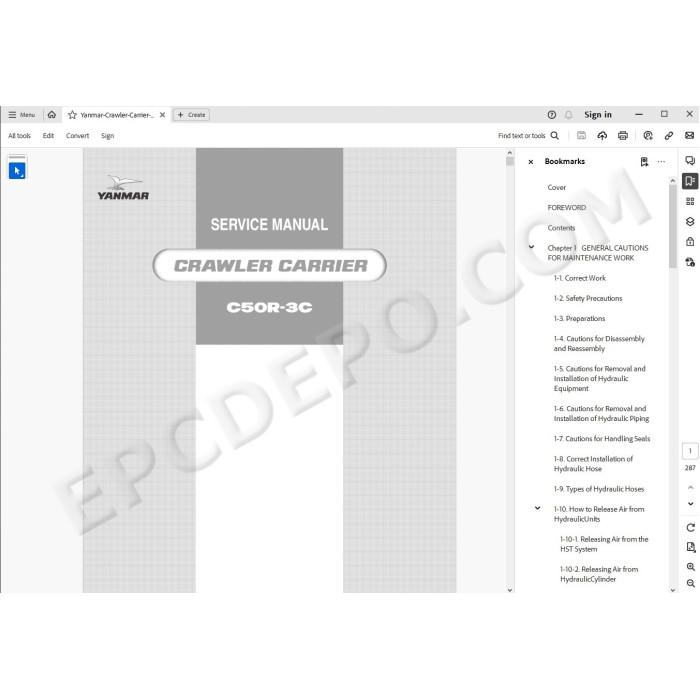Screen dimensions: 700x700
Task: Open the notifications bell icon
Action: coord(568,115)
